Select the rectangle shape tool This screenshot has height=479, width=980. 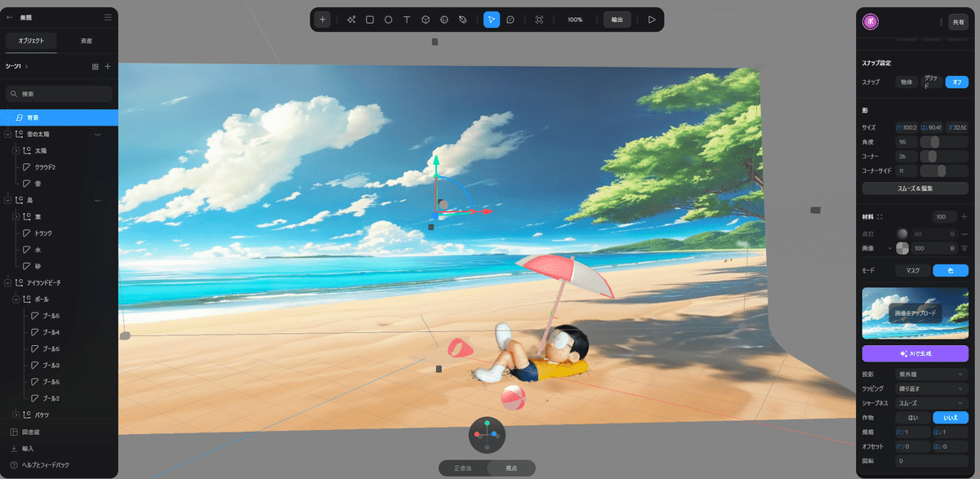370,20
